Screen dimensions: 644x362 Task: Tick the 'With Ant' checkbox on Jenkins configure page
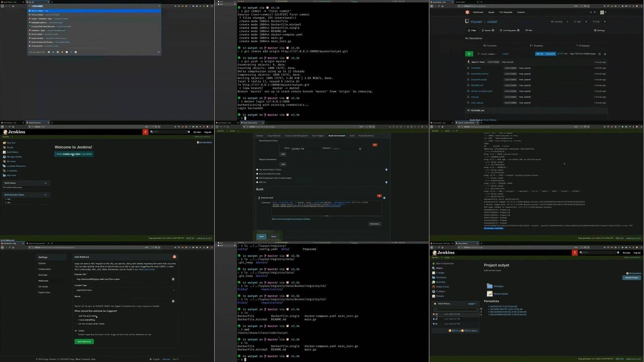tap(257, 182)
